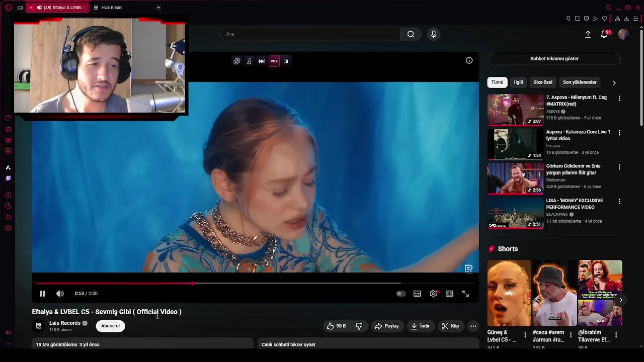644x362 pixels.
Task: Toggle subtitles with the captions icon
Action: click(417, 294)
